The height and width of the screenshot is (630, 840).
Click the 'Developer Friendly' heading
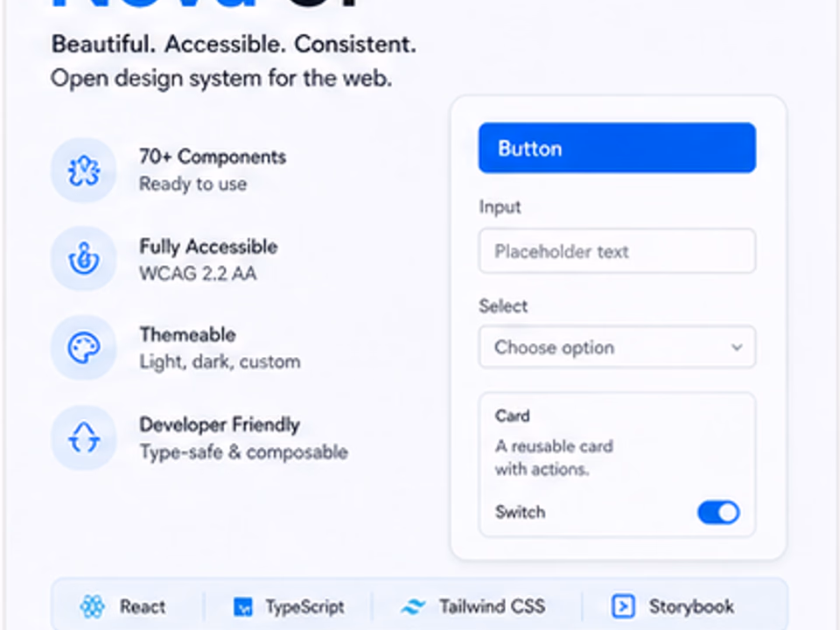(x=220, y=425)
